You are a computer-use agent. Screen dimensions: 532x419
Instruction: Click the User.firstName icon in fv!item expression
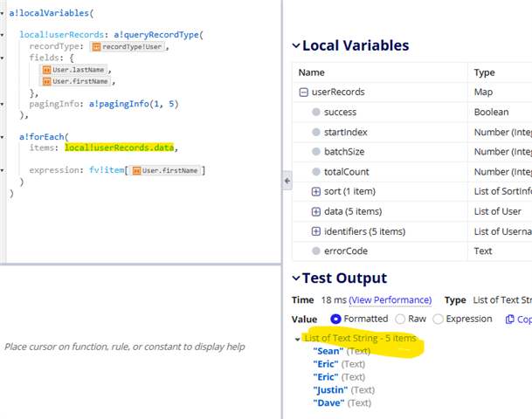tap(136, 170)
